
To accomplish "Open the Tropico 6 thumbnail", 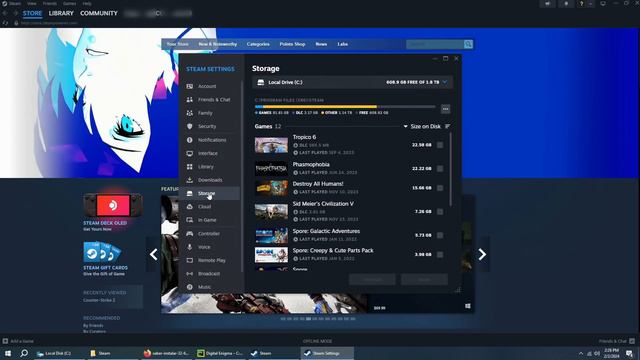I will click(271, 145).
